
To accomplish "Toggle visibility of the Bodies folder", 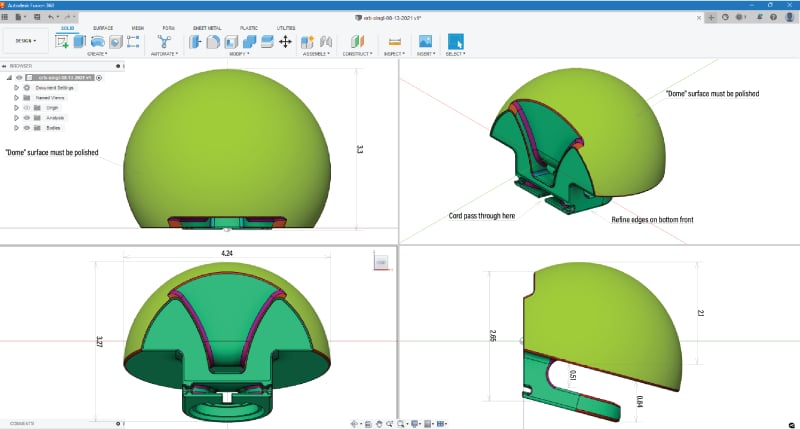I will (27, 128).
